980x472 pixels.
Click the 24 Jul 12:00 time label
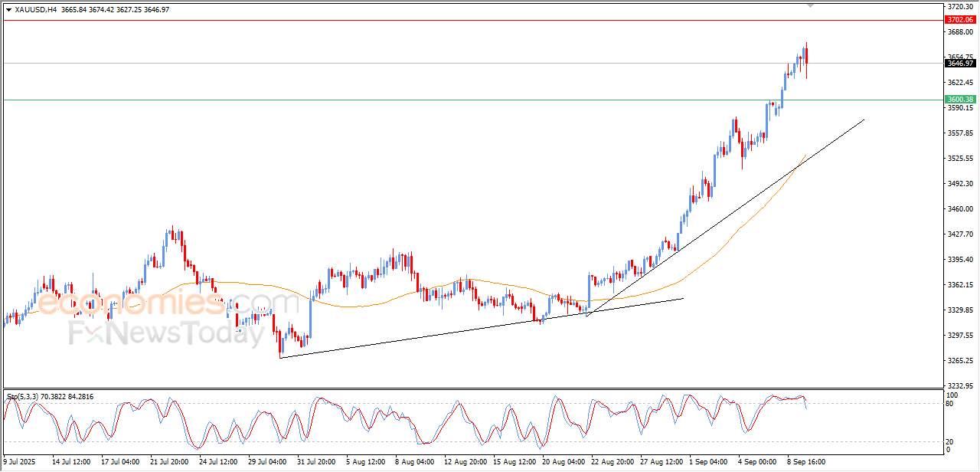(218, 462)
